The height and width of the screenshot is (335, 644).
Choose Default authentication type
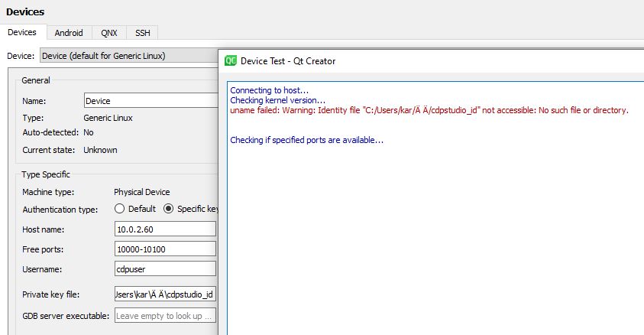coord(120,209)
